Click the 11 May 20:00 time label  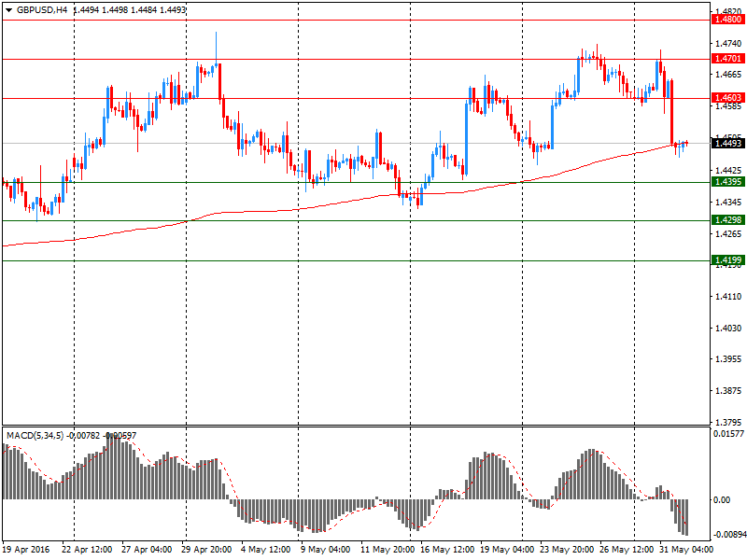click(388, 550)
